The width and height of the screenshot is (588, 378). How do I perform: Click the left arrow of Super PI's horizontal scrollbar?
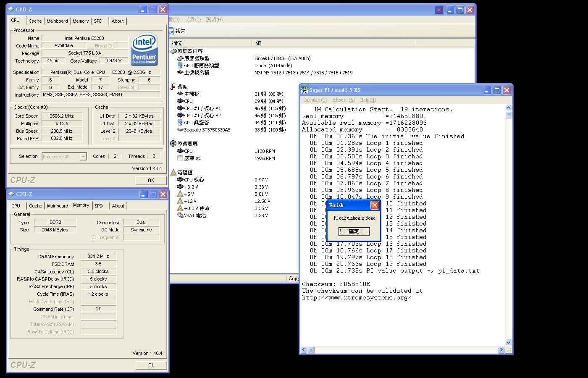304,349
